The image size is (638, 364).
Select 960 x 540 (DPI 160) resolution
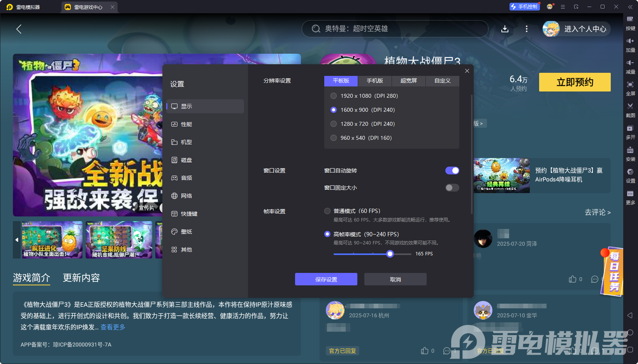point(334,138)
